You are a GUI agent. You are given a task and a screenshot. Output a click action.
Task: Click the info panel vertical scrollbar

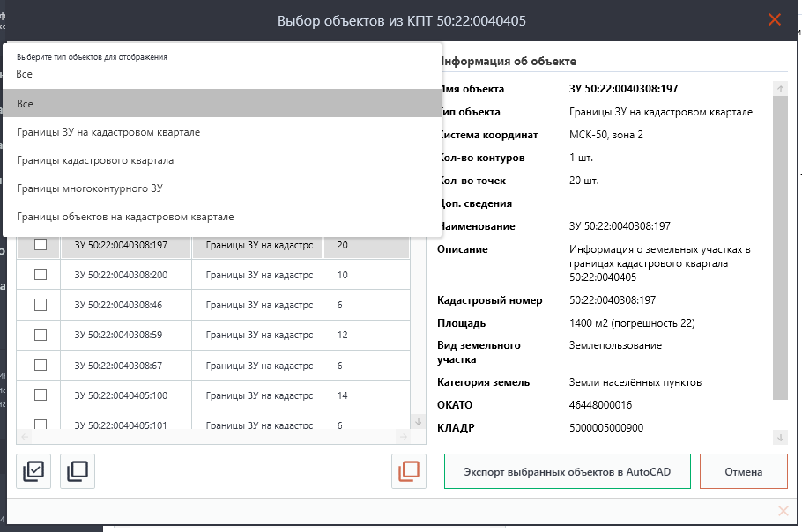click(780, 247)
